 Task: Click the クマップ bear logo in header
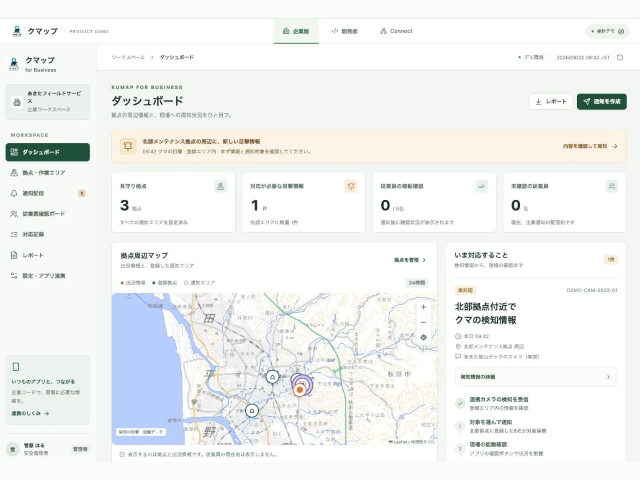tap(17, 31)
